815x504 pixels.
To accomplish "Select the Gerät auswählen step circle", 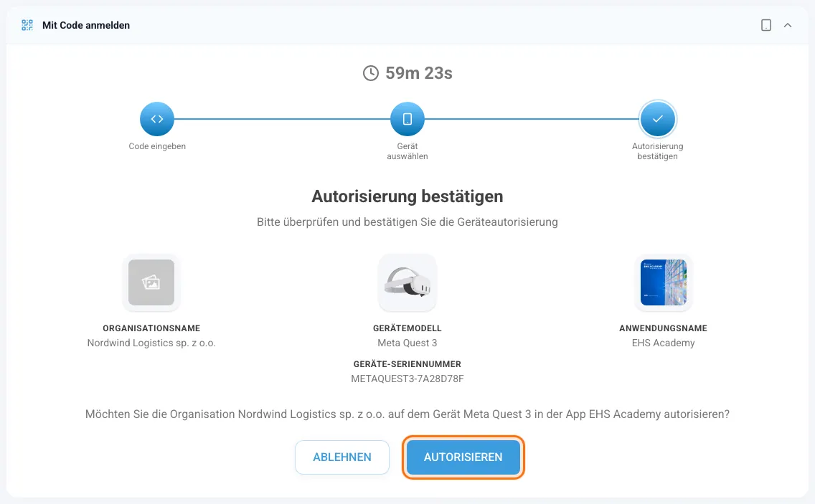I will pos(407,119).
